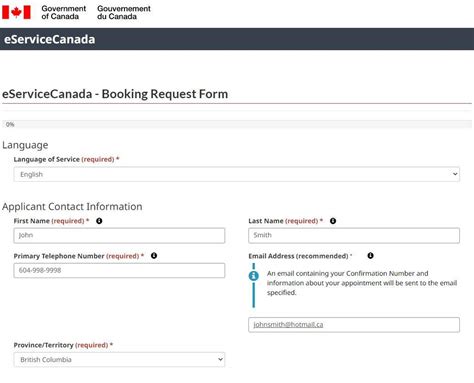Focus the First Name input field
Screen dimensions: 474x383
pyautogui.click(x=119, y=235)
